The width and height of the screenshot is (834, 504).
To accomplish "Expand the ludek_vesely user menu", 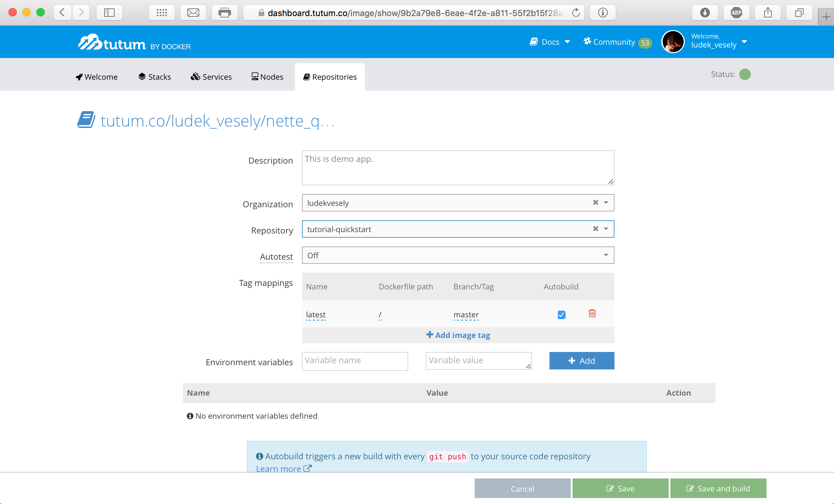I will tap(719, 41).
